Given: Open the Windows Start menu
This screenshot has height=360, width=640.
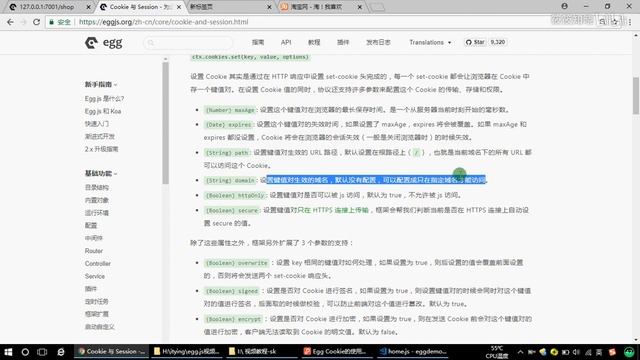Looking at the screenshot, I should pyautogui.click(x=8, y=351).
